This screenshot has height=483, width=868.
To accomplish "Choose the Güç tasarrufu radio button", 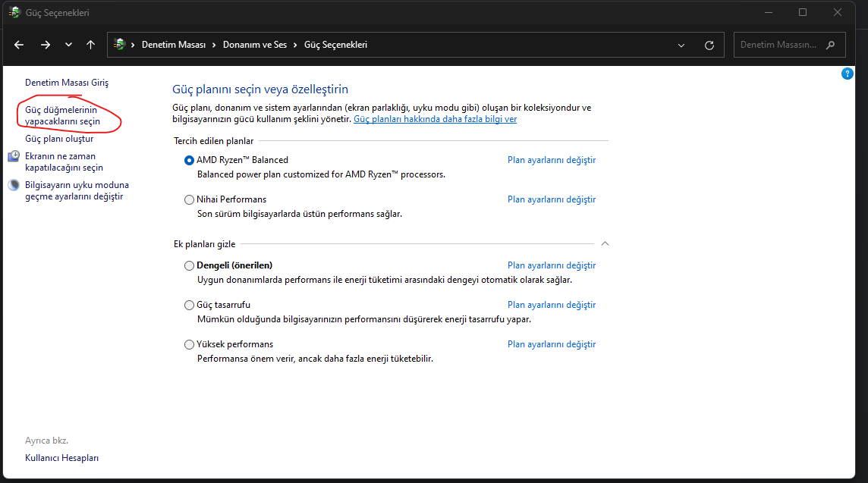I will point(189,305).
